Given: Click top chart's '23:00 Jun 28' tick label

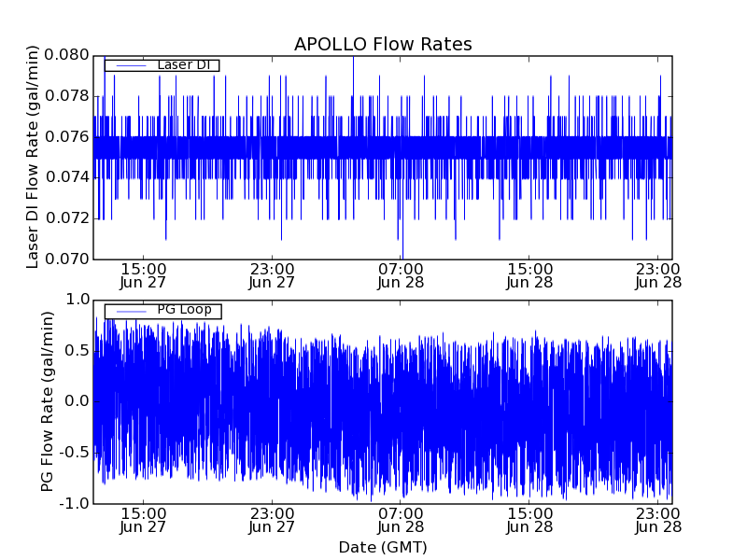Looking at the screenshot, I should (658, 276).
